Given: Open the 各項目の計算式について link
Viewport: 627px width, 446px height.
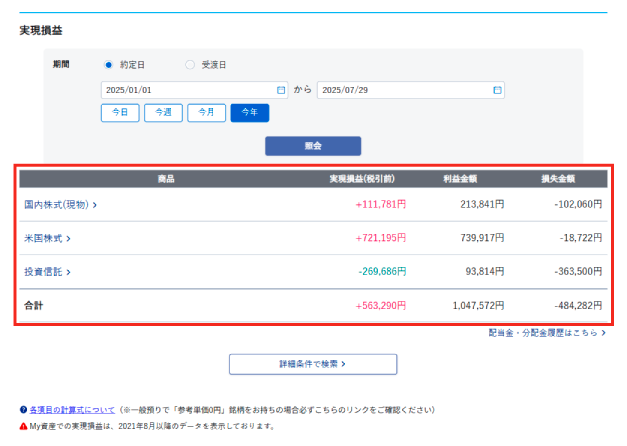Looking at the screenshot, I should 71,410.
